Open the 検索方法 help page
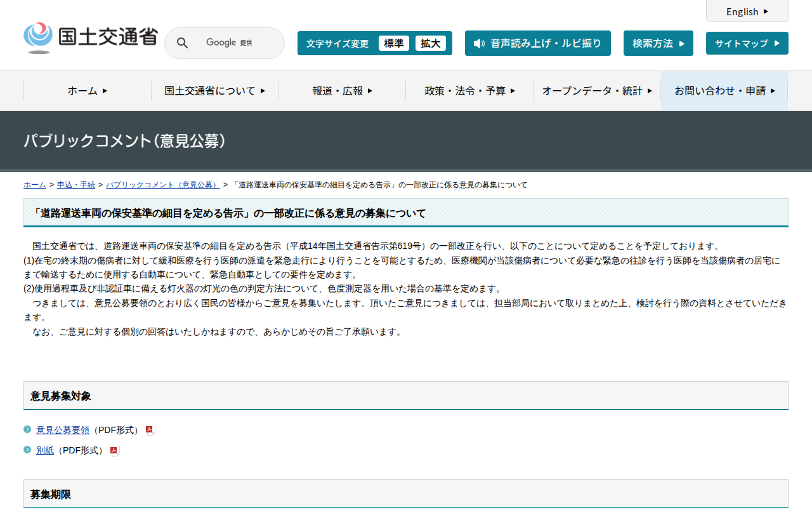Screen dimensions: 812x508 pyautogui.click(x=658, y=43)
